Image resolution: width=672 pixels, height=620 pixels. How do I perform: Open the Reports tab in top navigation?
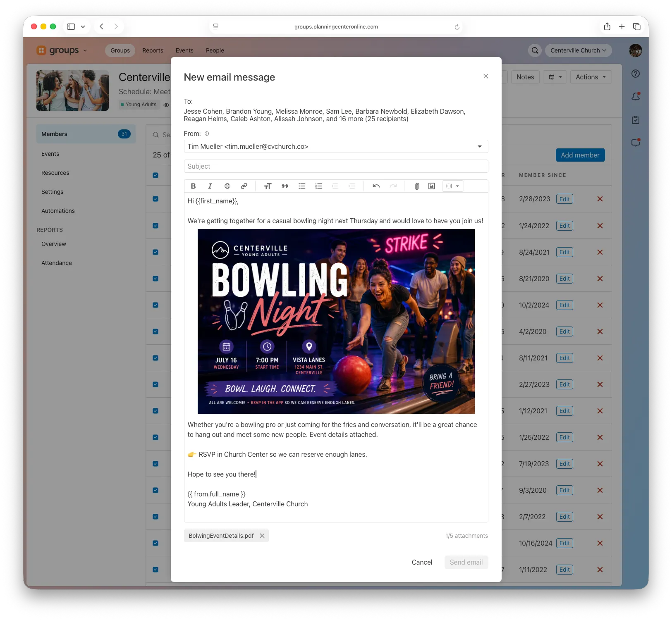coord(153,50)
